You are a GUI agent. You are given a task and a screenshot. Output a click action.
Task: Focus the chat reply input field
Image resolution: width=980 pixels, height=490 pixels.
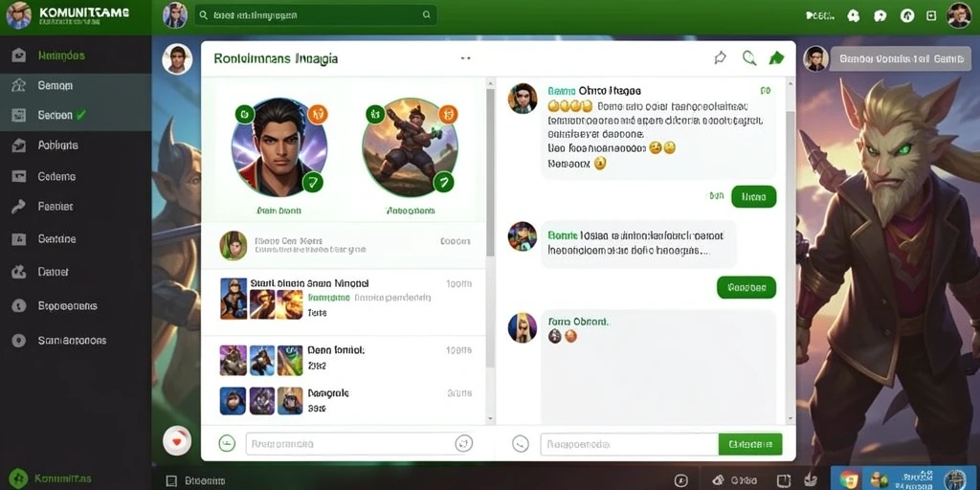point(630,444)
